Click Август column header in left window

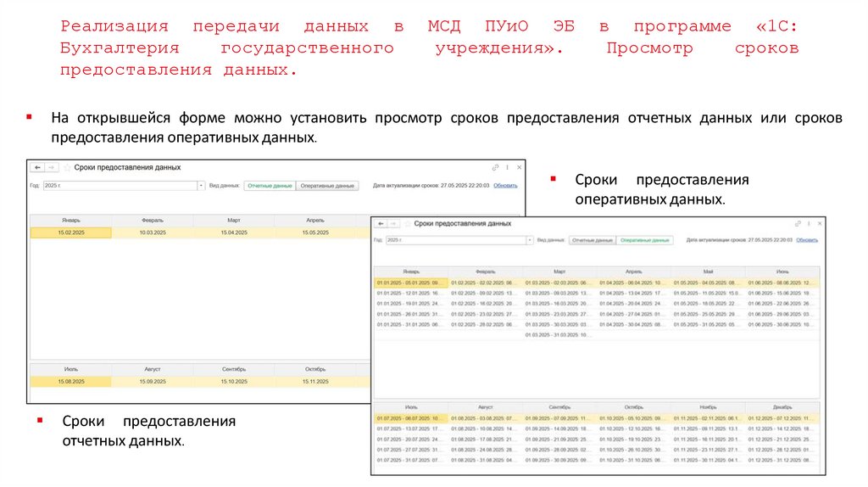(153, 369)
